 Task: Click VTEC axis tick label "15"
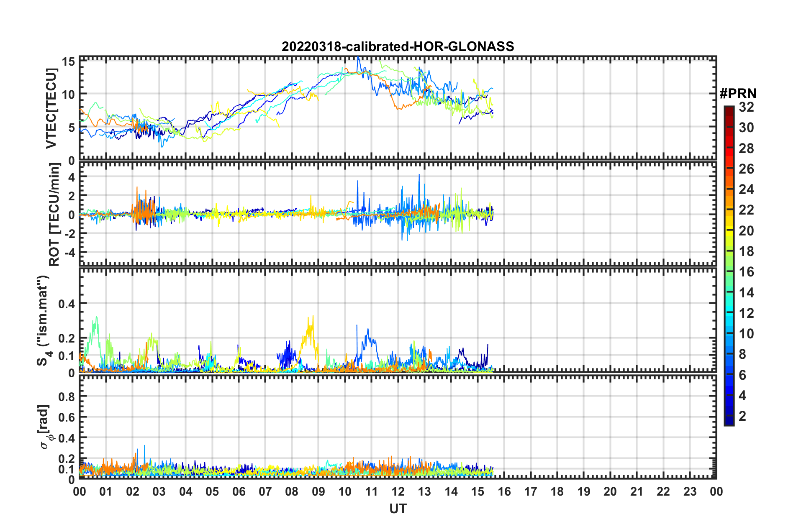pos(69,61)
